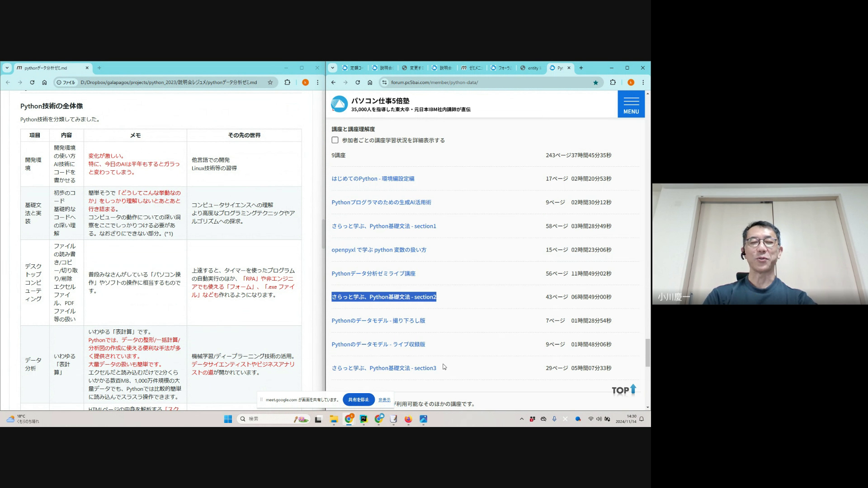This screenshot has height=488, width=868.
Task: Click the blue MENU hamburger button
Action: tap(631, 104)
